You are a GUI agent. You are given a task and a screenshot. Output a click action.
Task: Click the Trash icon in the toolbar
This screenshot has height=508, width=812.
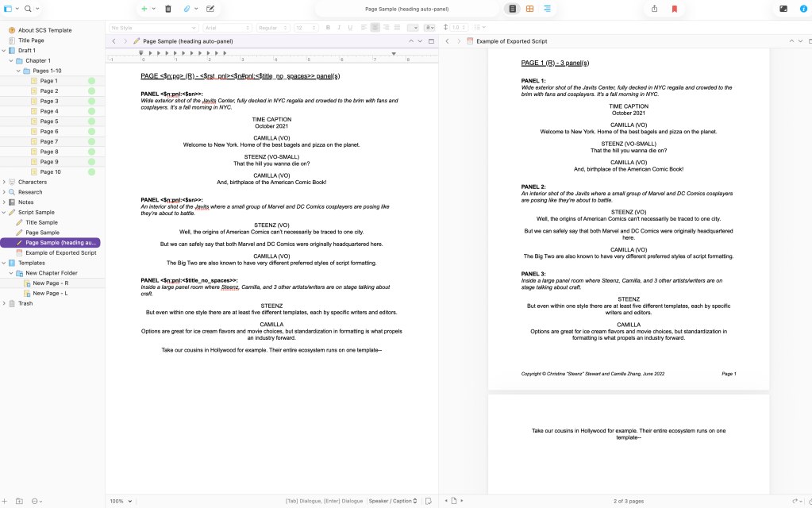click(167, 9)
